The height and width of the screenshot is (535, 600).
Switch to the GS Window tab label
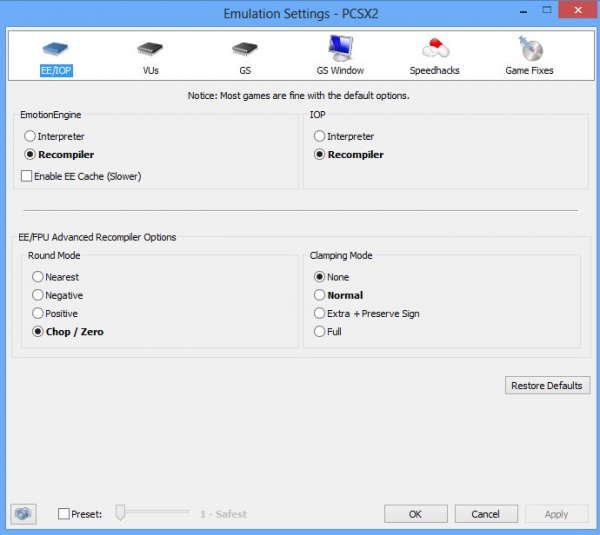point(340,70)
